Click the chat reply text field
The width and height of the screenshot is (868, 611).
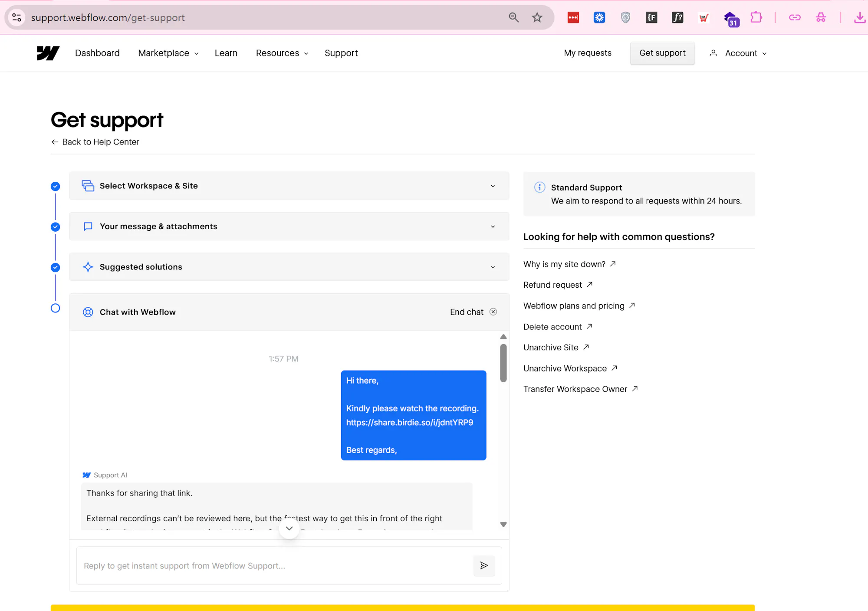[x=273, y=565]
